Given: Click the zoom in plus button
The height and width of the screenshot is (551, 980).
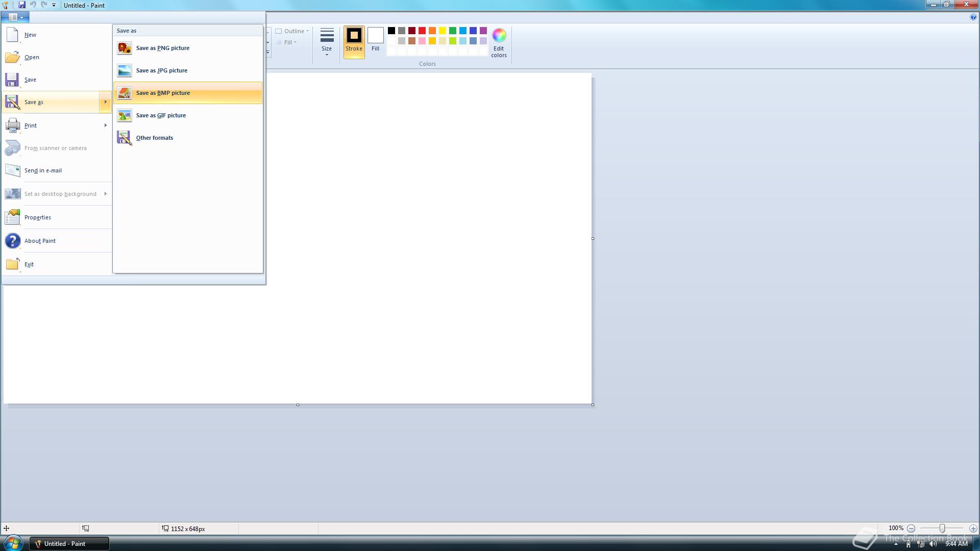Looking at the screenshot, I should click(x=973, y=529).
